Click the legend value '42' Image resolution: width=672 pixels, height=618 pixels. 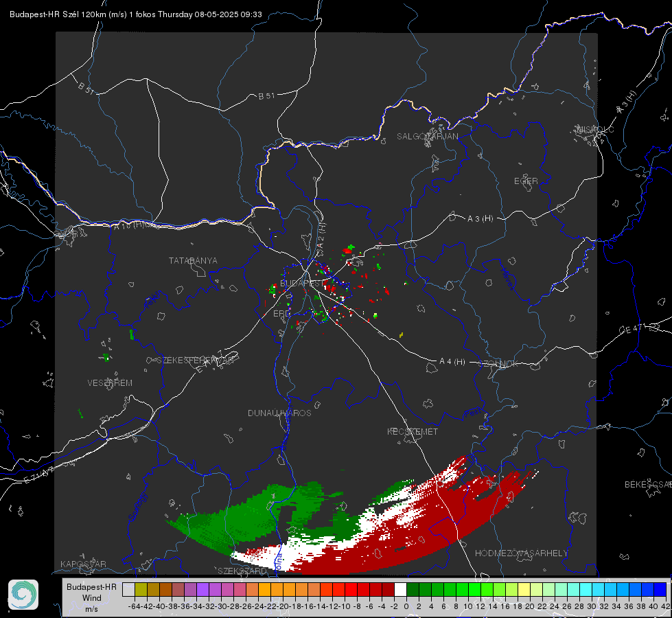[x=665, y=606]
